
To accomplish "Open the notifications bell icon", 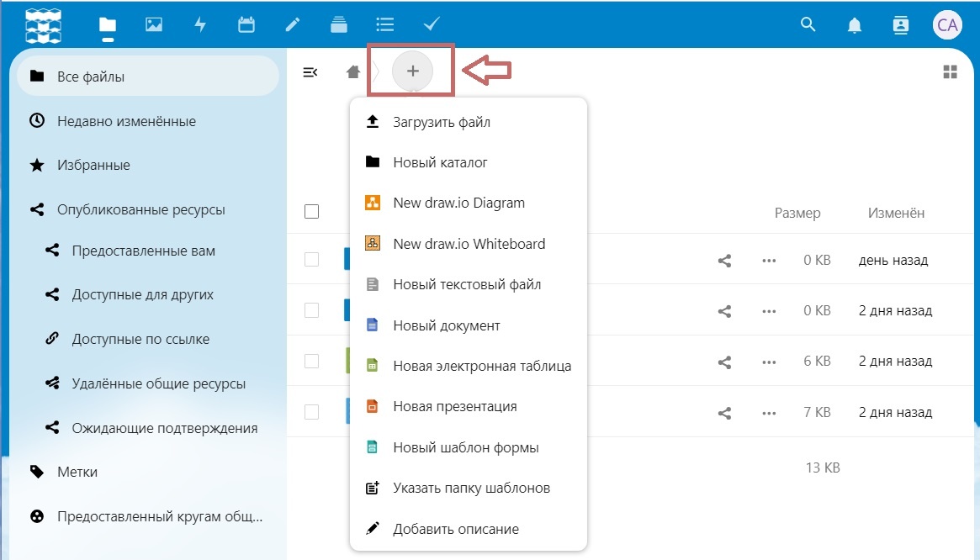I will click(x=855, y=25).
